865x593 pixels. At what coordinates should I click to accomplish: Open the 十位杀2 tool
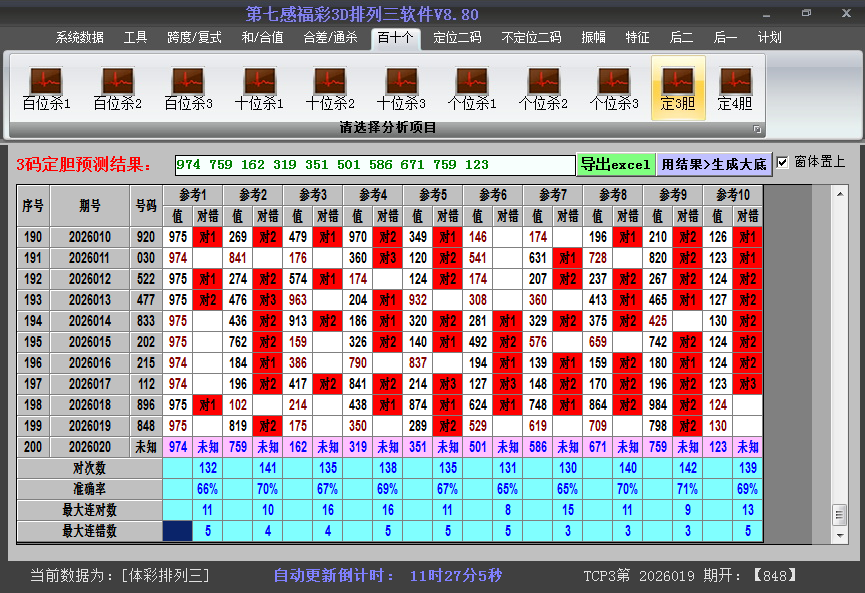(331, 83)
